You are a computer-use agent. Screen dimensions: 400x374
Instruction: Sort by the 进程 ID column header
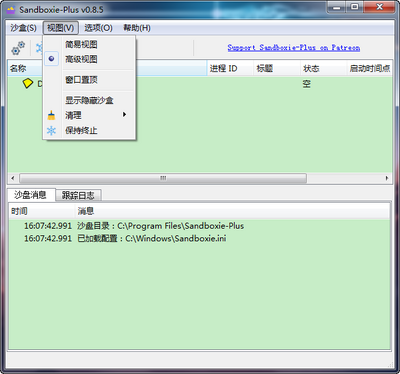(x=230, y=69)
